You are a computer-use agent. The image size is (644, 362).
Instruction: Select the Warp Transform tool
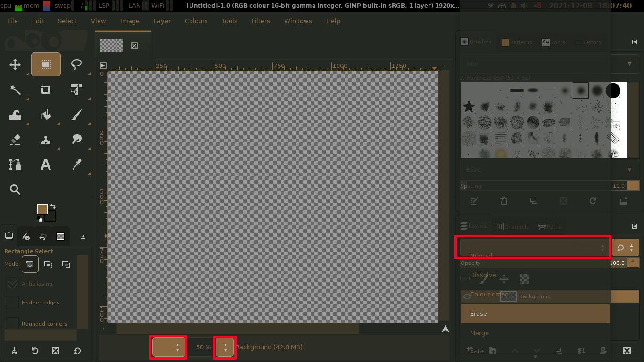pos(15,115)
